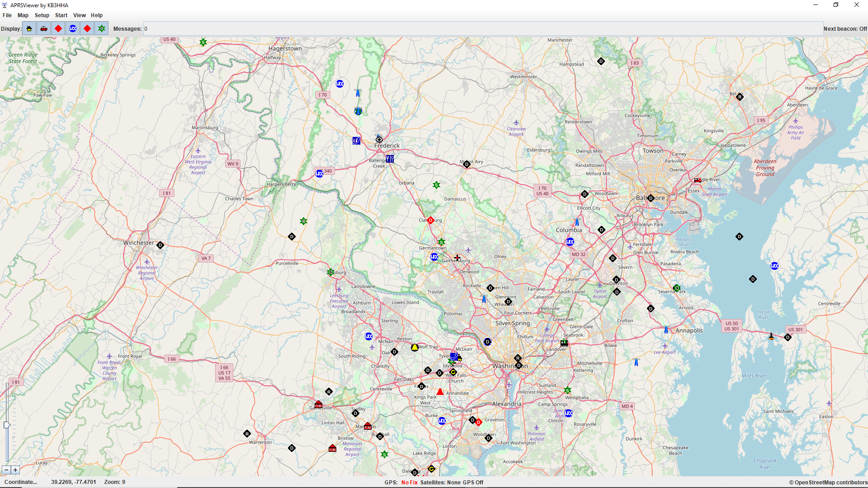Open the Start menu item
Screen dimensions: 868x488
pyautogui.click(x=61, y=15)
